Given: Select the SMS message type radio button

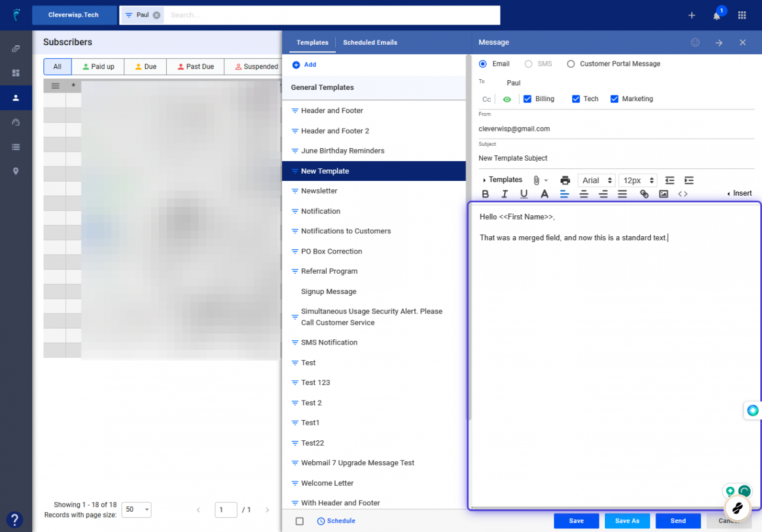Looking at the screenshot, I should [527, 64].
